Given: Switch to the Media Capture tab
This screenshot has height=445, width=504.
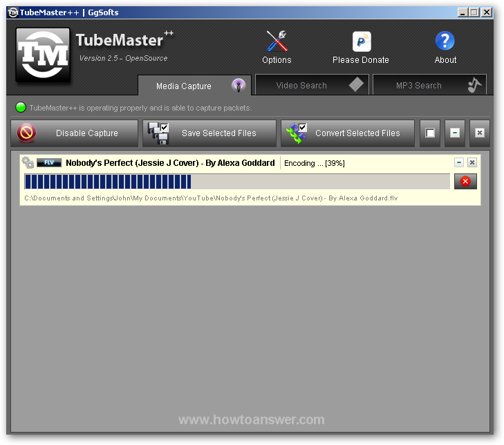Looking at the screenshot, I should (194, 86).
